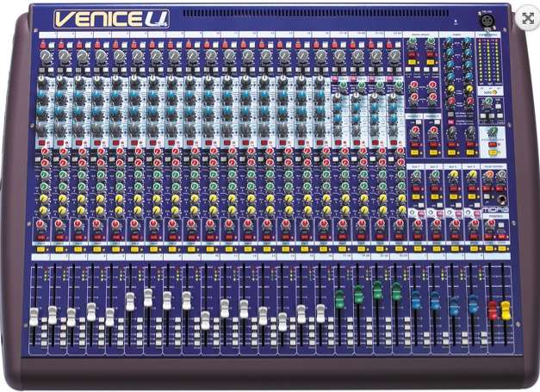This screenshot has width=540, height=392.
Task: Adjust the orange local monitor level knob
Action: point(487,176)
